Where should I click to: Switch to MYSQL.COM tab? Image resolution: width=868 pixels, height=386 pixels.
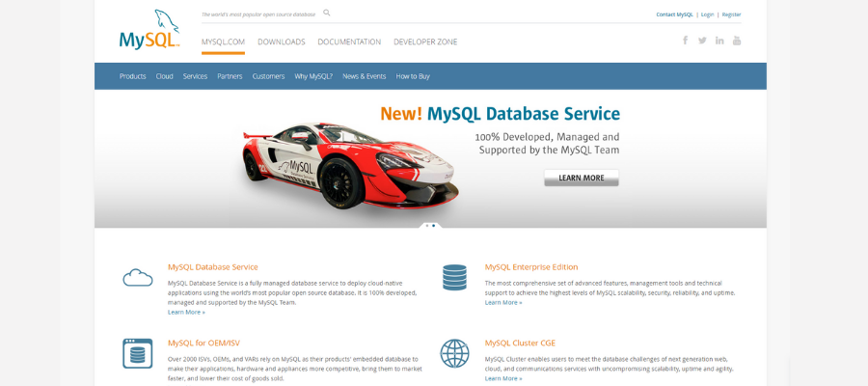click(223, 42)
